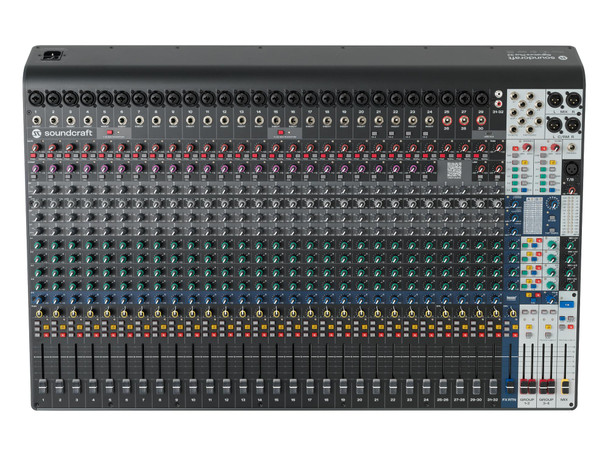608x456 pixels.
Task: Click the MIX L XLR output connector
Action: [x=555, y=100]
